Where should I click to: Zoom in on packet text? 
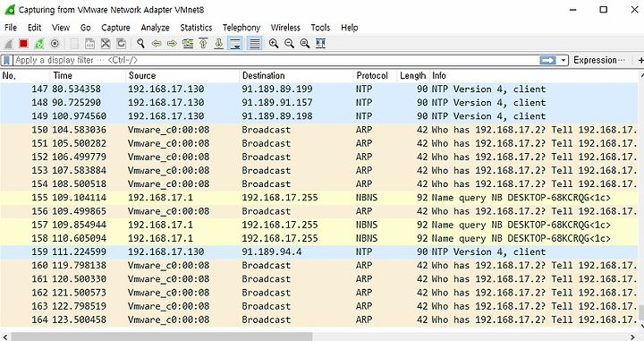(274, 43)
